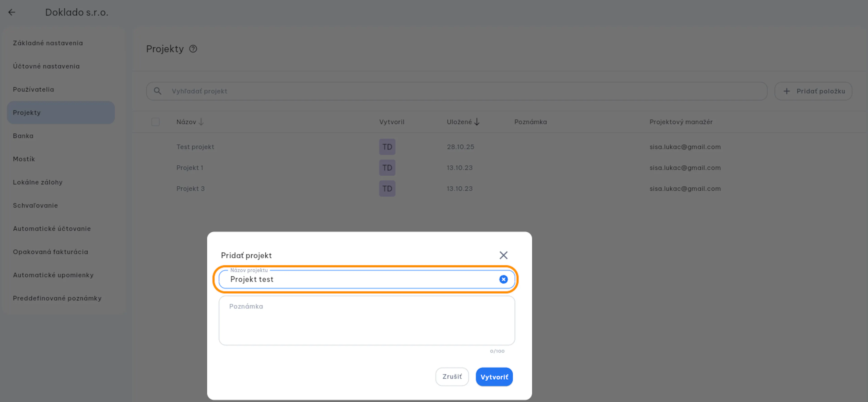Click into the Poznámka text area
Screen dimensions: 868x402
tap(367, 320)
